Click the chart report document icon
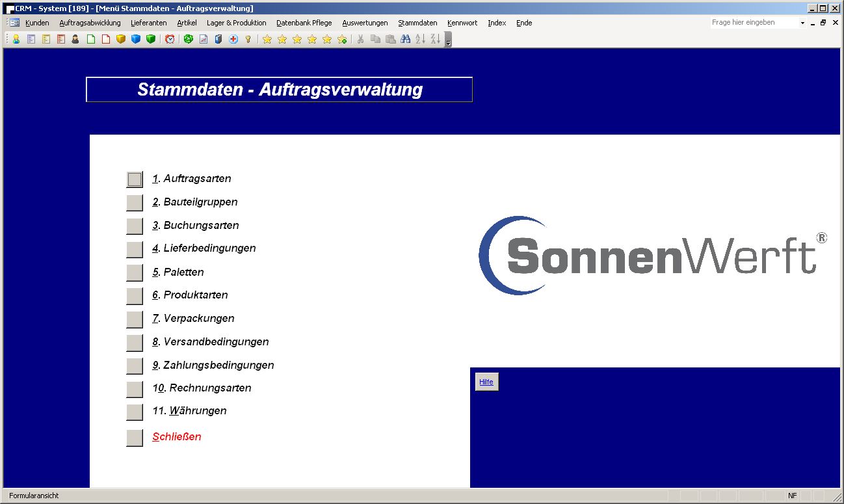Viewport: 844px width, 504px height. pyautogui.click(x=204, y=39)
